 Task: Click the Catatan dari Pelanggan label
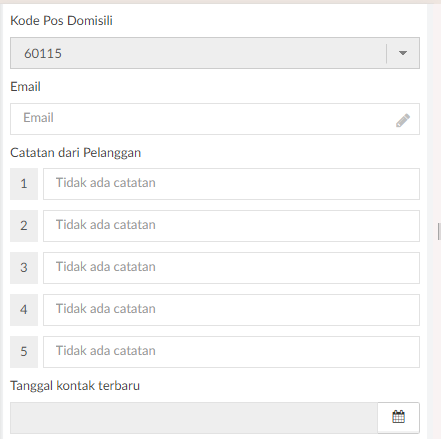tap(76, 153)
